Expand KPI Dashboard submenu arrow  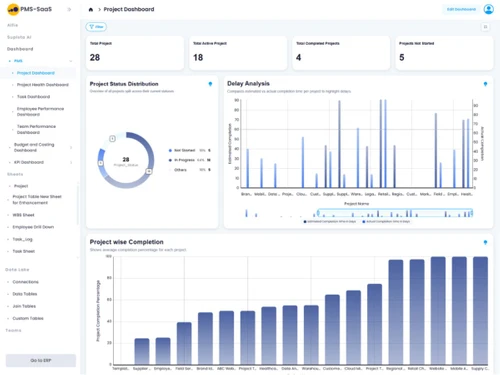(71, 162)
